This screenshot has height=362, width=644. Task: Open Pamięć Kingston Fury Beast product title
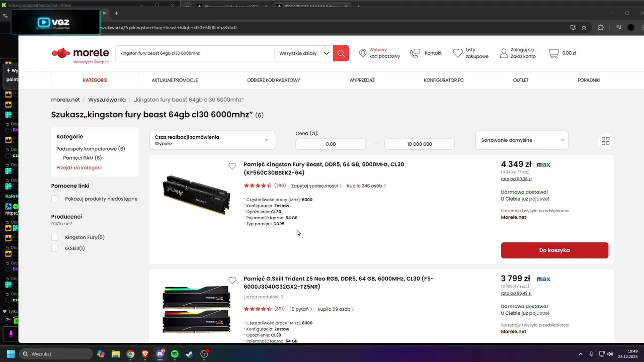click(324, 168)
